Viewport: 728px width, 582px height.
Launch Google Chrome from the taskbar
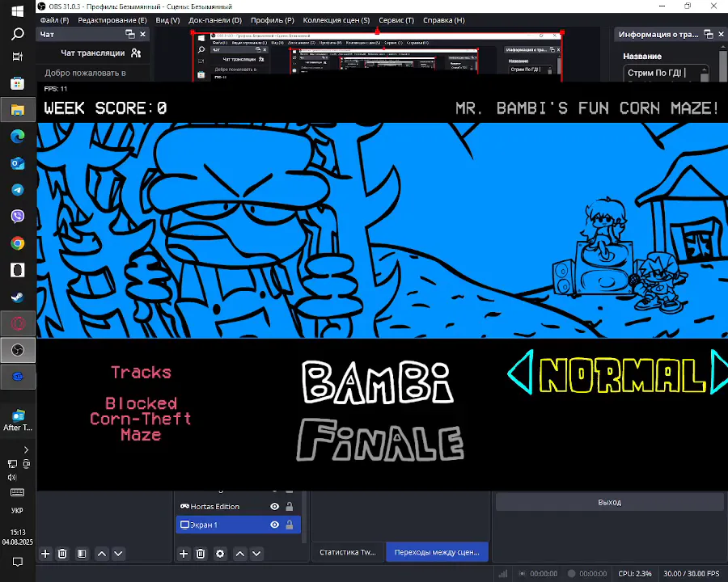(18, 243)
